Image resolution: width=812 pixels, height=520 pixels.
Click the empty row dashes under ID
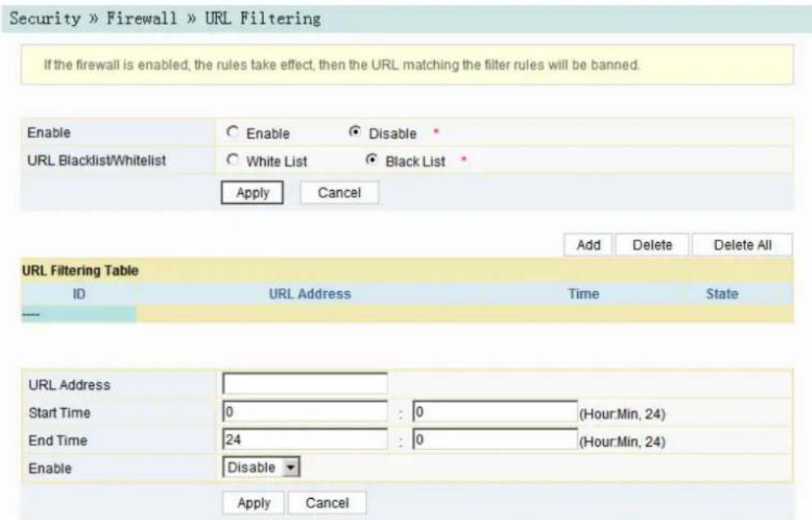pyautogui.click(x=31, y=314)
